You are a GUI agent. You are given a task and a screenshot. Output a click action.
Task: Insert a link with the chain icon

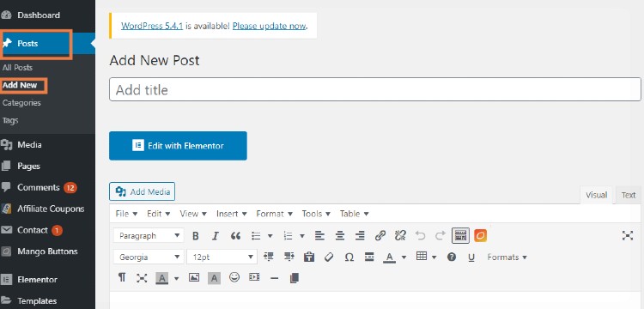380,235
